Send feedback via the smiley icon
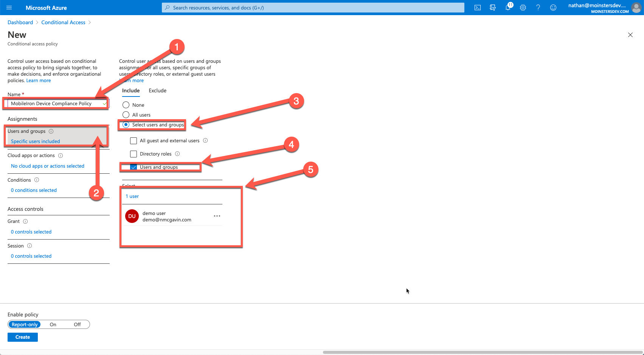 (553, 8)
